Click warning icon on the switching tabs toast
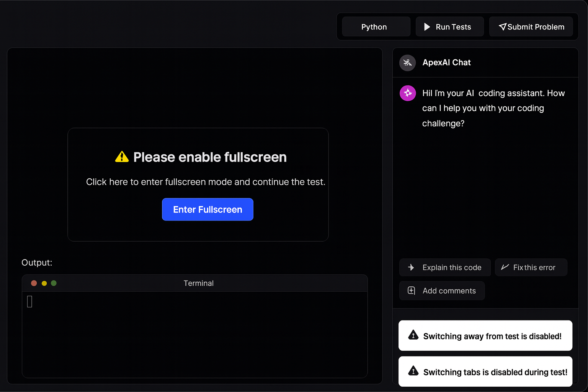588x392 pixels. tap(413, 371)
